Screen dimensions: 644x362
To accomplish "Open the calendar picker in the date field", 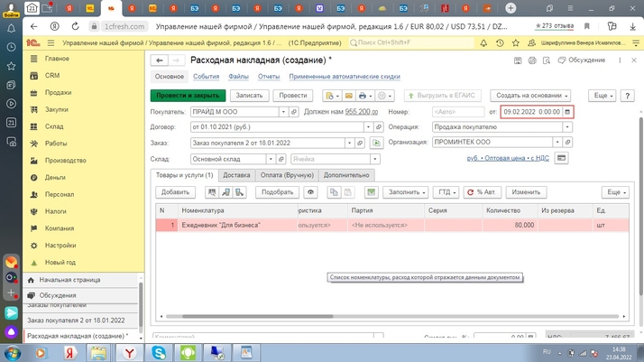I will click(x=567, y=112).
